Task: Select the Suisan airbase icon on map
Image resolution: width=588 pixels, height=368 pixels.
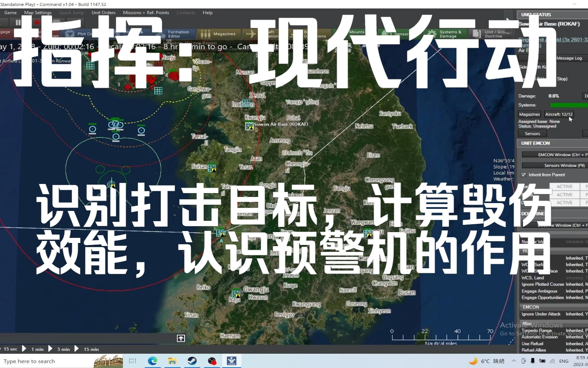Action: pyautogui.click(x=212, y=168)
